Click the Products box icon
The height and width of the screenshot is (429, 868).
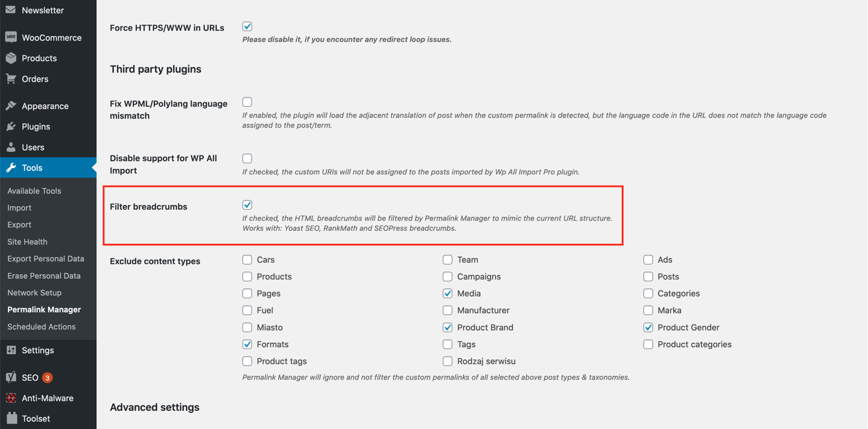pyautogui.click(x=11, y=58)
